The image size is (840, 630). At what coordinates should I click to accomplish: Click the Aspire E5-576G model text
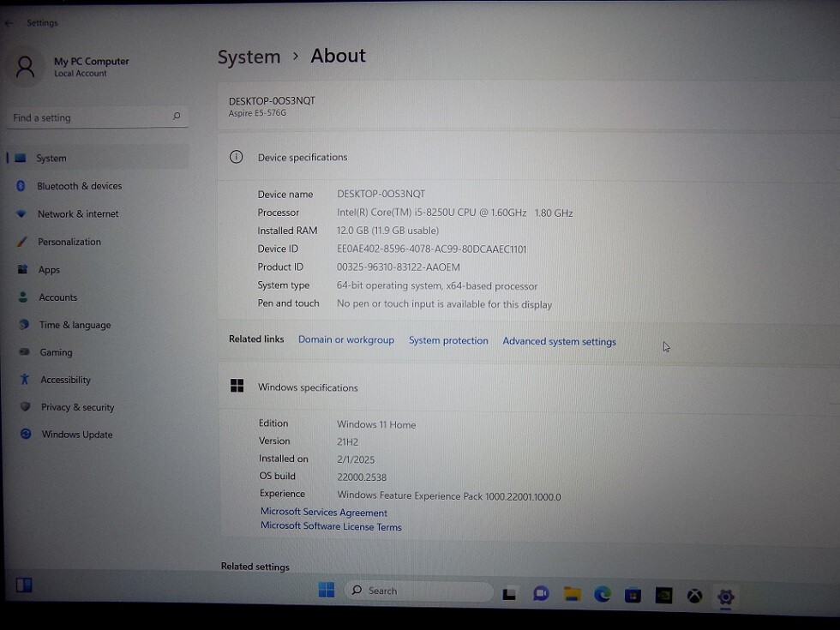pyautogui.click(x=257, y=113)
